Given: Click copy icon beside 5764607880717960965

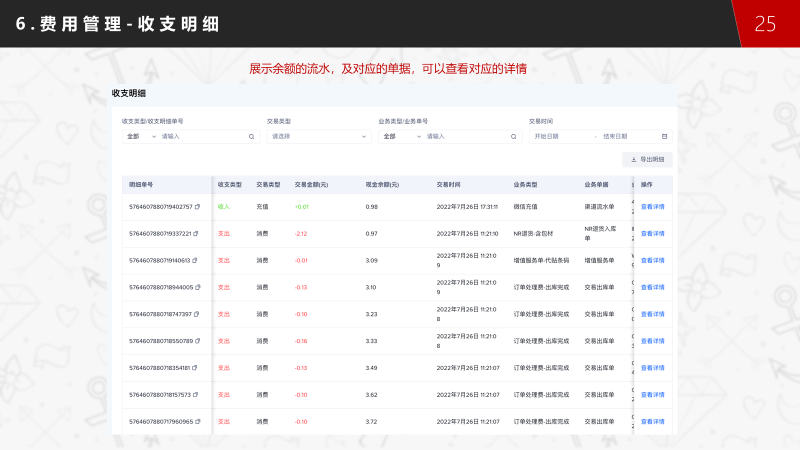Looking at the screenshot, I should tap(197, 422).
